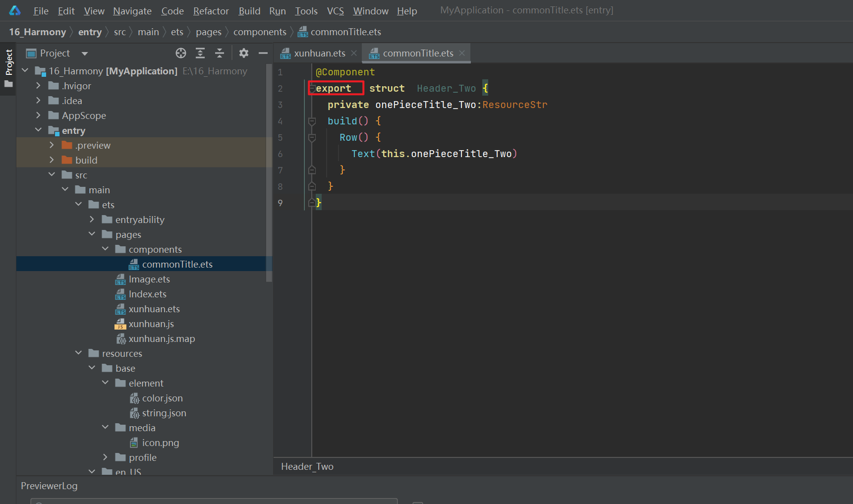
Task: Select Index.ets file in project tree
Action: pyautogui.click(x=147, y=294)
